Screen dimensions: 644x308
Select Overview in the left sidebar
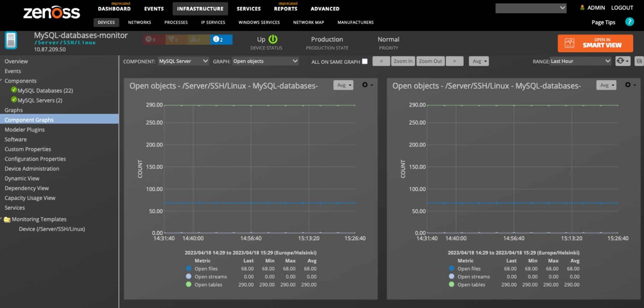tap(16, 61)
